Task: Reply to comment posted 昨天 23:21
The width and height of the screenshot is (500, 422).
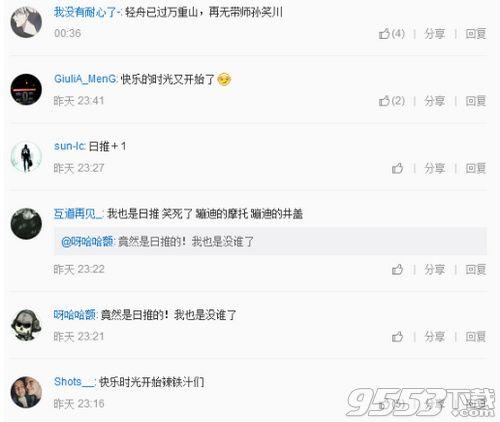Action: [x=476, y=337]
